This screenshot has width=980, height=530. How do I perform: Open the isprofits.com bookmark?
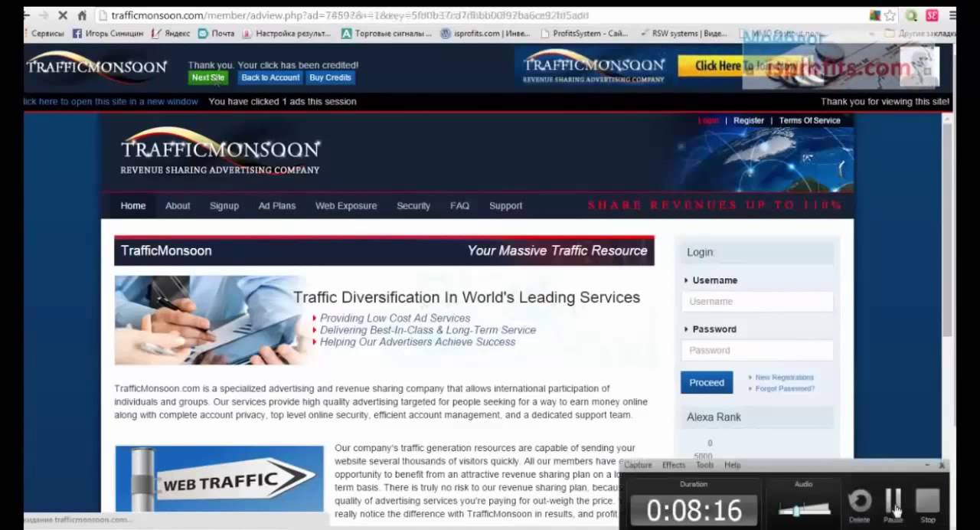pos(485,34)
